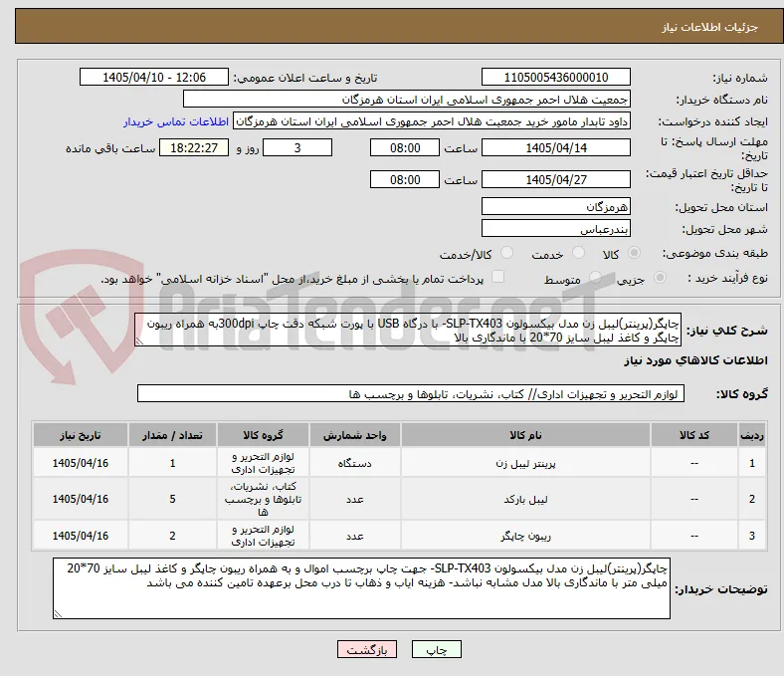784x676 pixels.
Task: Click the دستگاه unit cell
Action: point(354,463)
